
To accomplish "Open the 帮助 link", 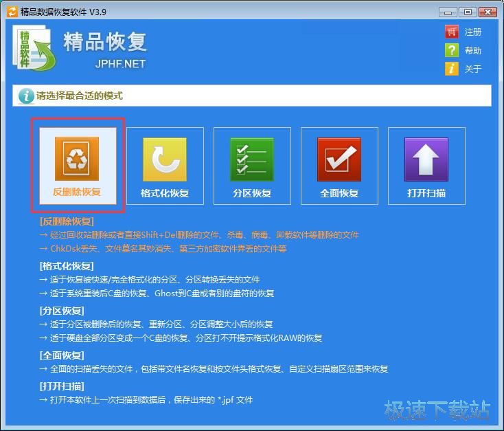I will pos(473,51).
